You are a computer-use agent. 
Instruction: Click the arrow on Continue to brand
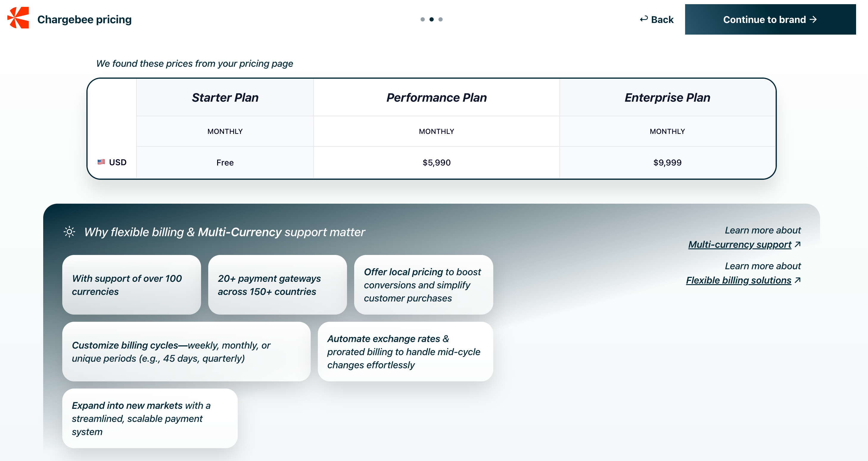pyautogui.click(x=813, y=20)
